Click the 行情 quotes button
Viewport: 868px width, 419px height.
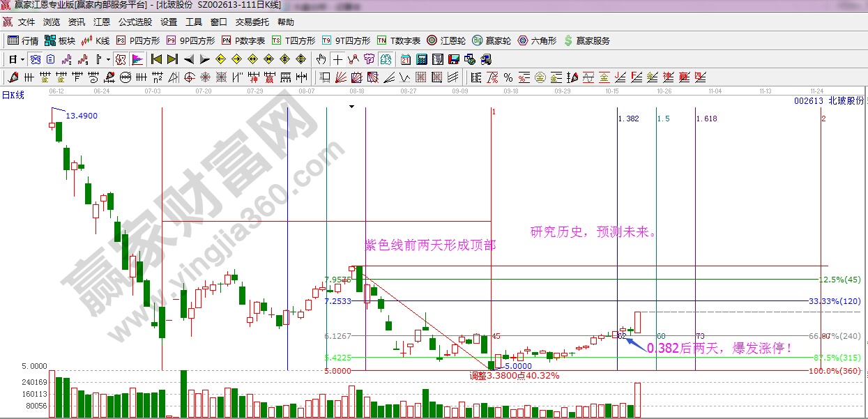point(23,40)
